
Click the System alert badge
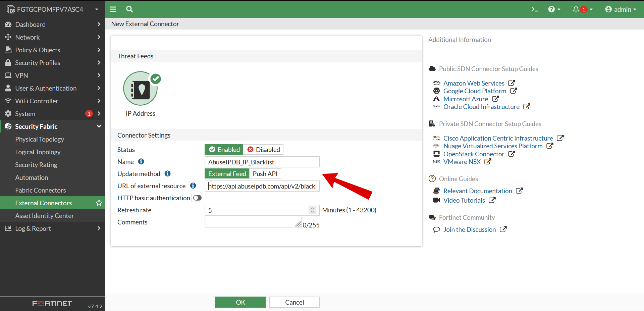coord(89,114)
